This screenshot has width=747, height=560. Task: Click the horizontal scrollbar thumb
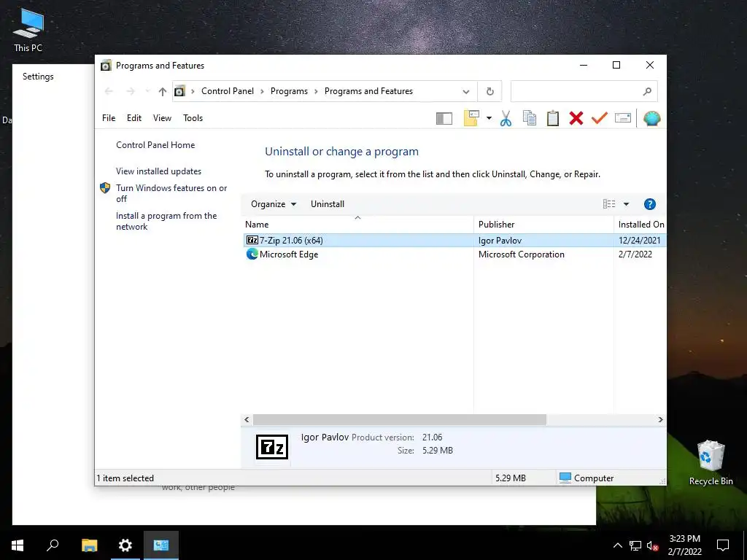coord(399,419)
